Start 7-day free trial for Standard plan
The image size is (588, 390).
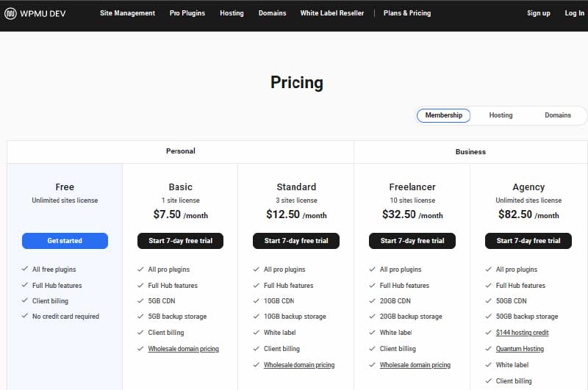click(296, 241)
